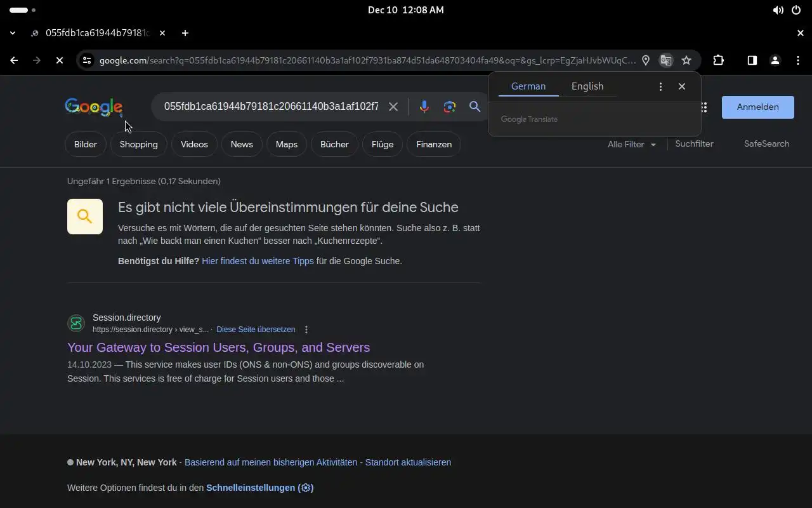The image size is (812, 508).
Task: Filter results by Shopping
Action: [x=139, y=144]
